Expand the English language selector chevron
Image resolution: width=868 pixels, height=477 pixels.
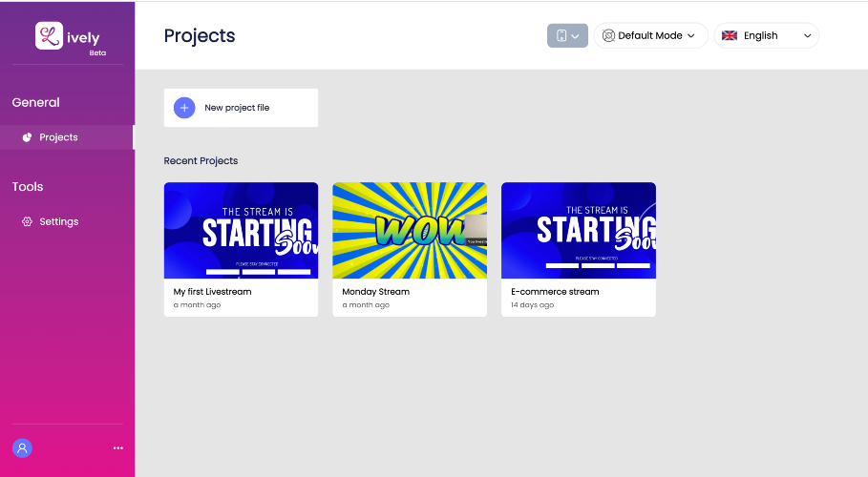pyautogui.click(x=808, y=36)
